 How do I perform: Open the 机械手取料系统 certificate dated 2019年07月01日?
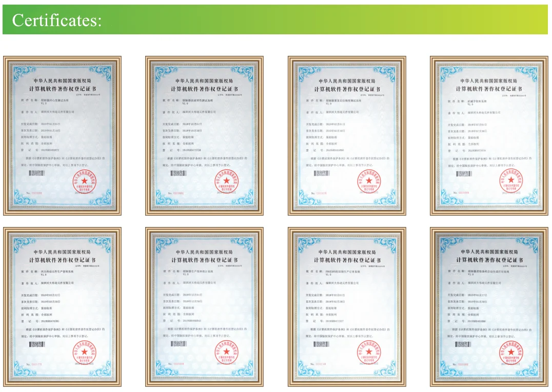tap(489, 136)
